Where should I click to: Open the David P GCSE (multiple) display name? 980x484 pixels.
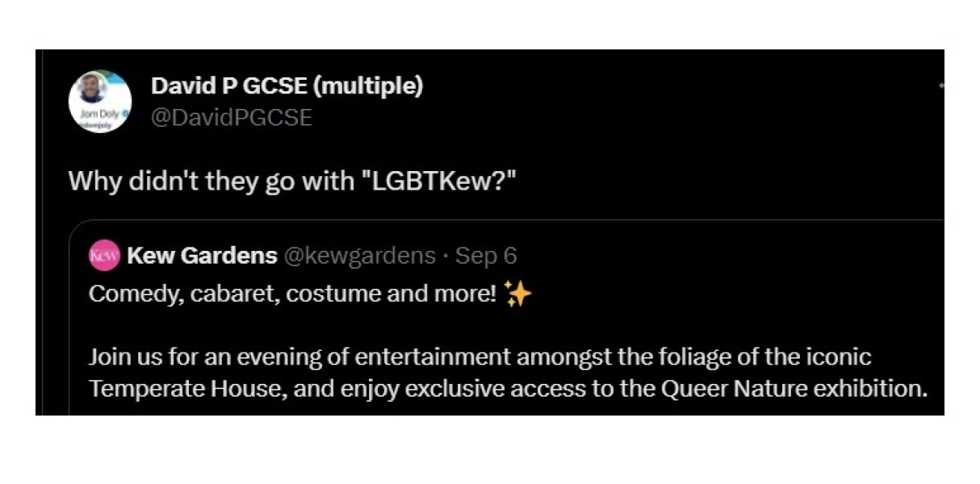pyautogui.click(x=286, y=86)
